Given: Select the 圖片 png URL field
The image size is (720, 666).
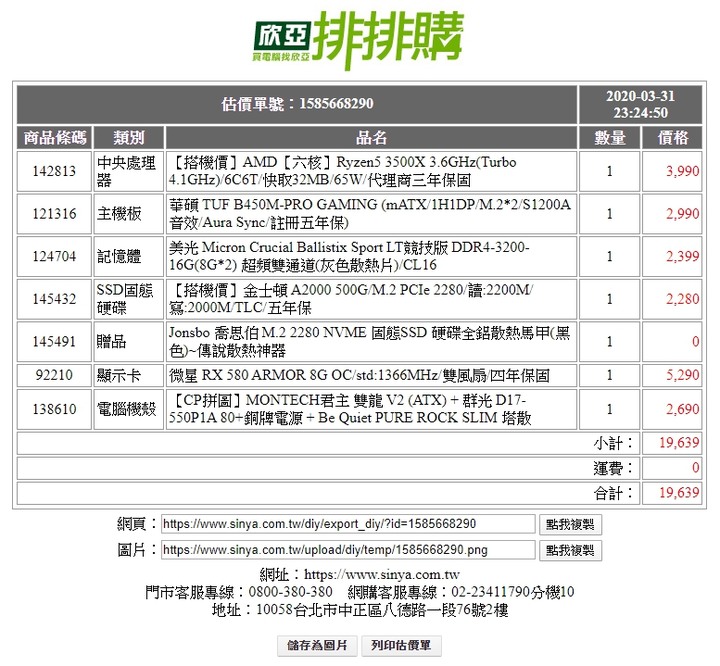Looking at the screenshot, I should (348, 550).
